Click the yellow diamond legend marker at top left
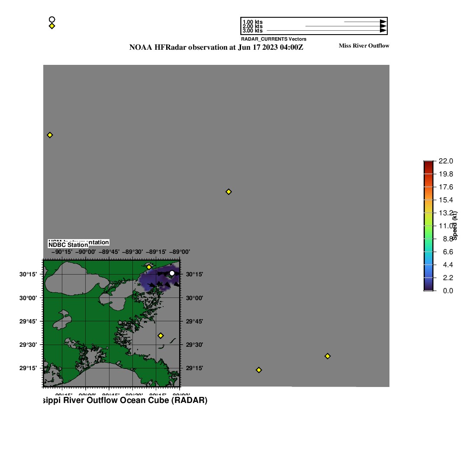 pos(52,26)
